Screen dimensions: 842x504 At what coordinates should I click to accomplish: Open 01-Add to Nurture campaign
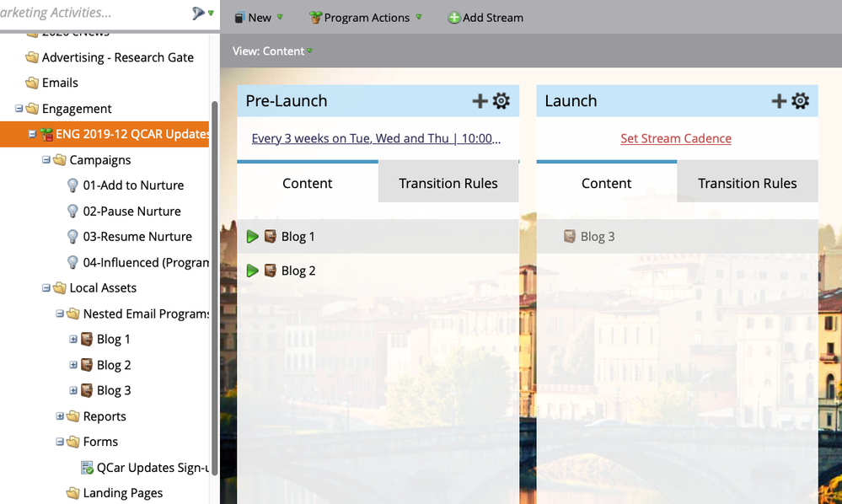(133, 185)
